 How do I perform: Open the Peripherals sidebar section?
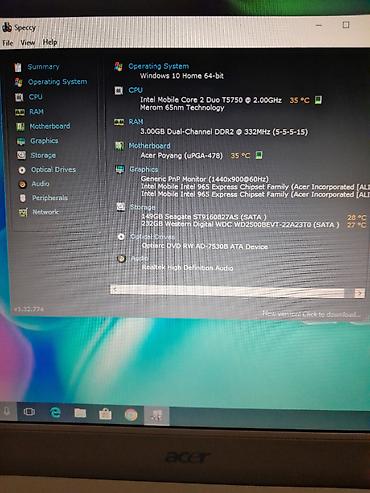click(50, 198)
